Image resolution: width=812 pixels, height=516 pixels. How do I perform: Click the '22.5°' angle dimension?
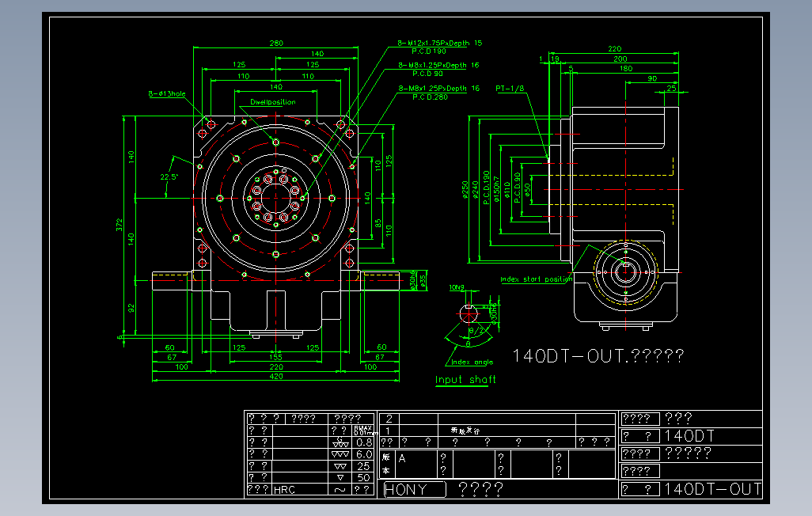169,176
